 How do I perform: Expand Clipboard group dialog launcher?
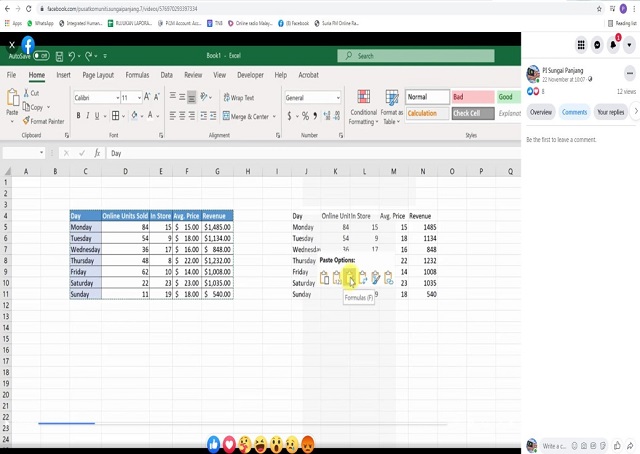click(67, 135)
